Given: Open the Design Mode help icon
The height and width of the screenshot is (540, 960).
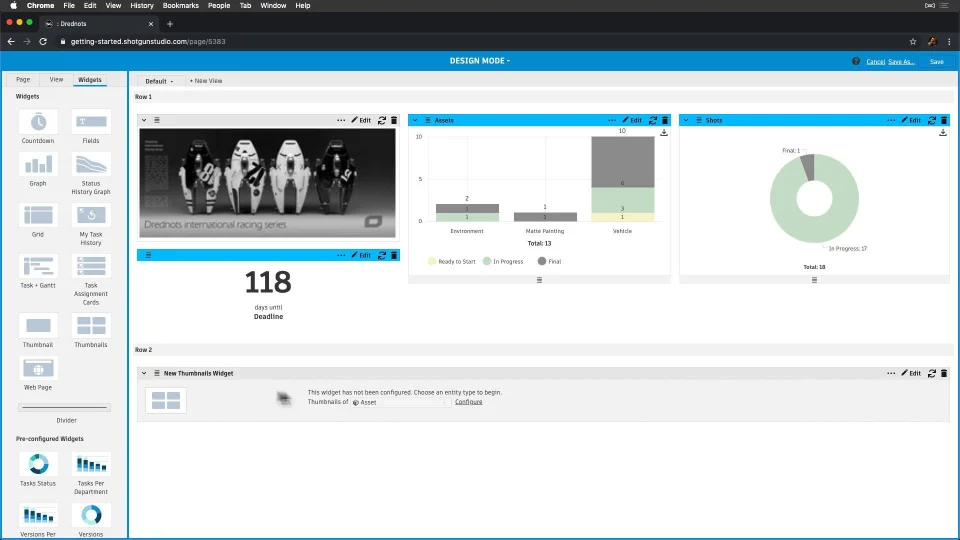Looking at the screenshot, I should (x=855, y=61).
